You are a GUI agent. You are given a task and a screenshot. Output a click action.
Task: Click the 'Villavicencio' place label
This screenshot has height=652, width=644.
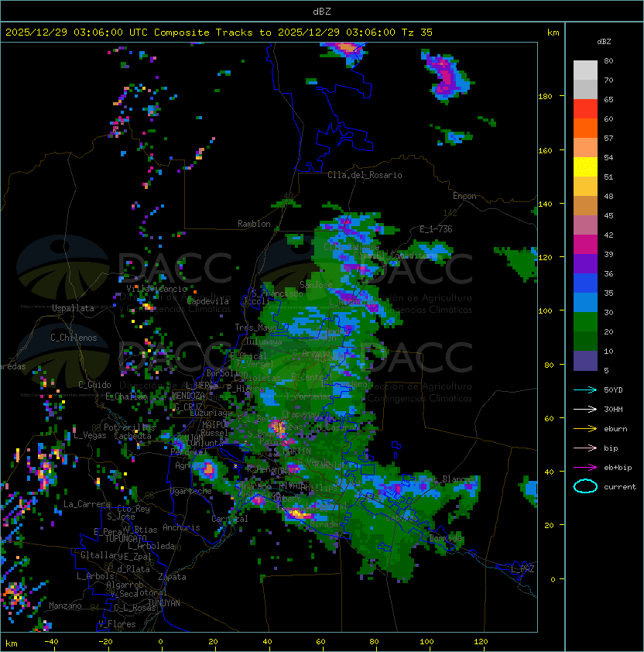tap(156, 289)
